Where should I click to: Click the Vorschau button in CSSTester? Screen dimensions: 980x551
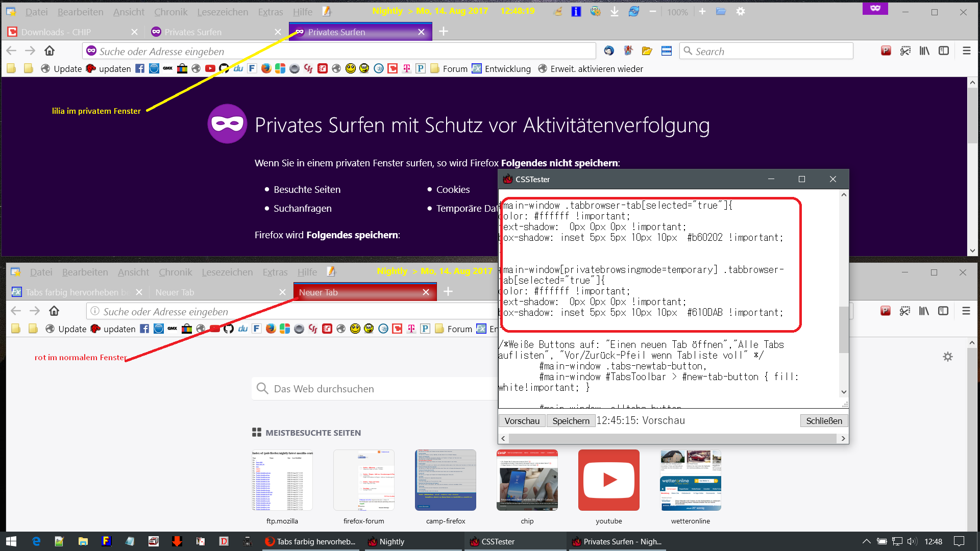(522, 421)
